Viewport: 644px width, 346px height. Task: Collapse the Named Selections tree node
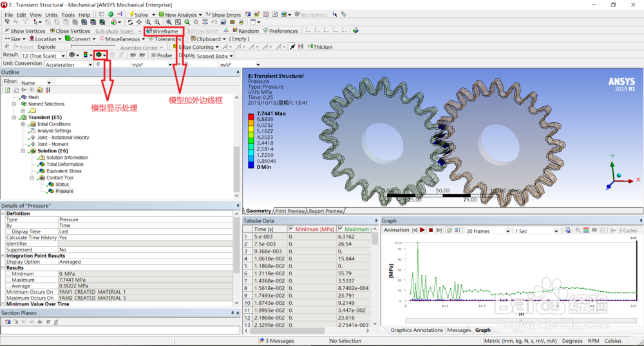(14, 104)
